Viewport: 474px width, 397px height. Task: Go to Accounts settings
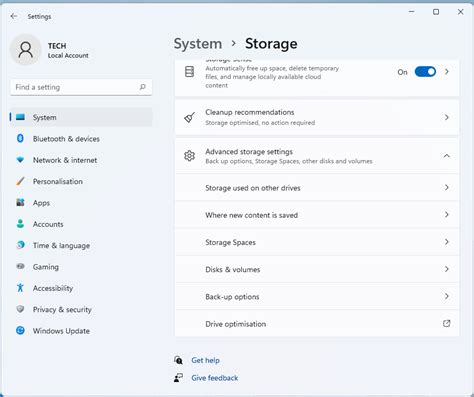[81, 224]
